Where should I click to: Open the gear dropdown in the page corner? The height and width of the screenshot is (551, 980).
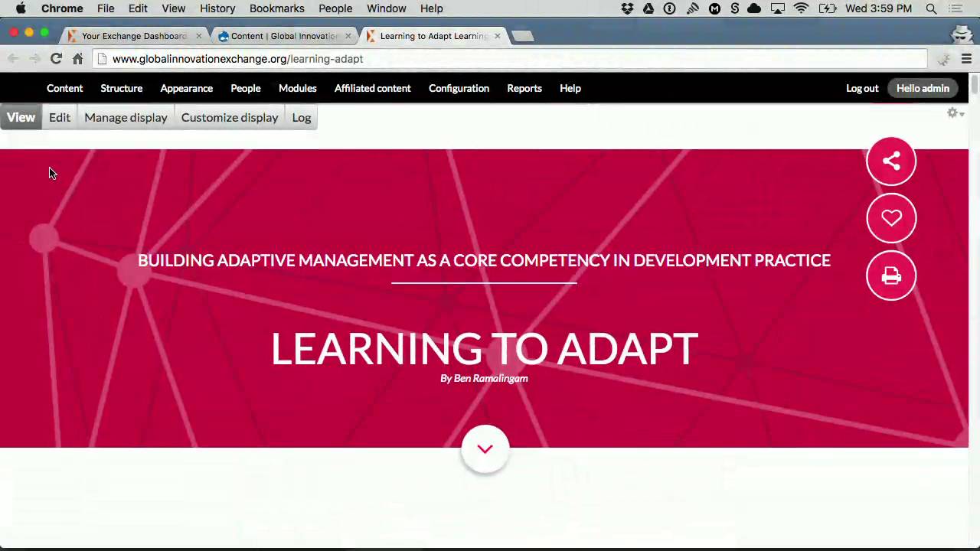click(x=955, y=113)
